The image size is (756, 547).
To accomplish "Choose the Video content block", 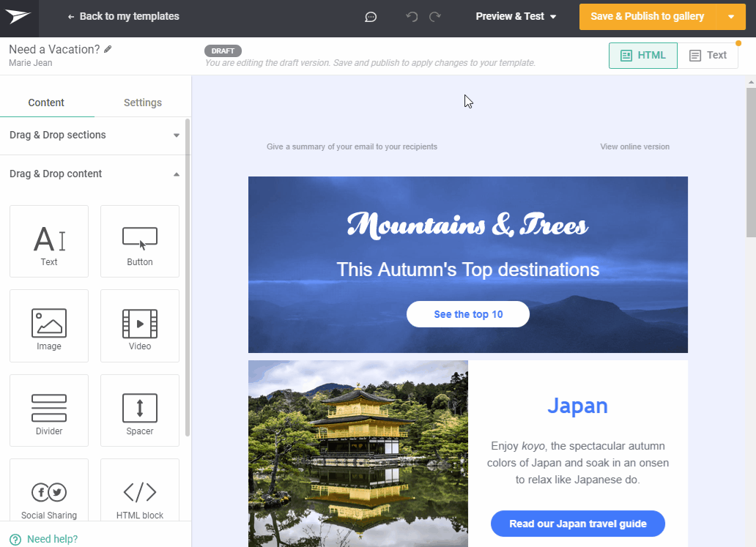I will coord(139,325).
